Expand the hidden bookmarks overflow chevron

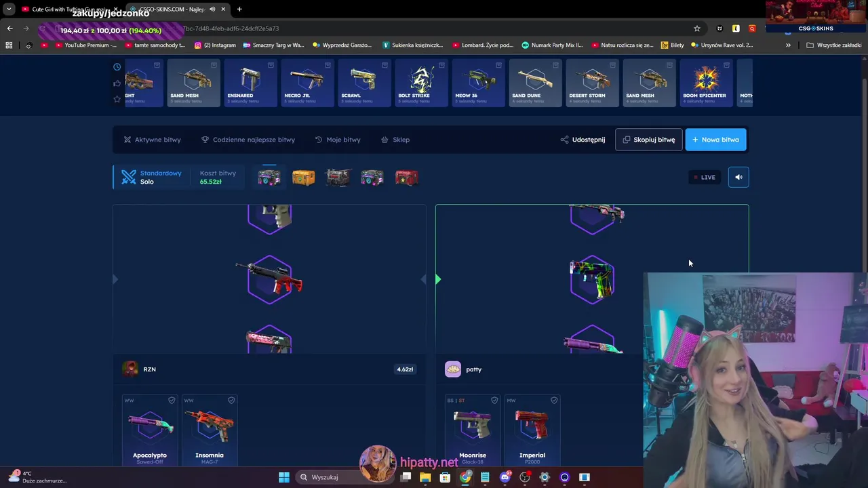pyautogui.click(x=788, y=45)
